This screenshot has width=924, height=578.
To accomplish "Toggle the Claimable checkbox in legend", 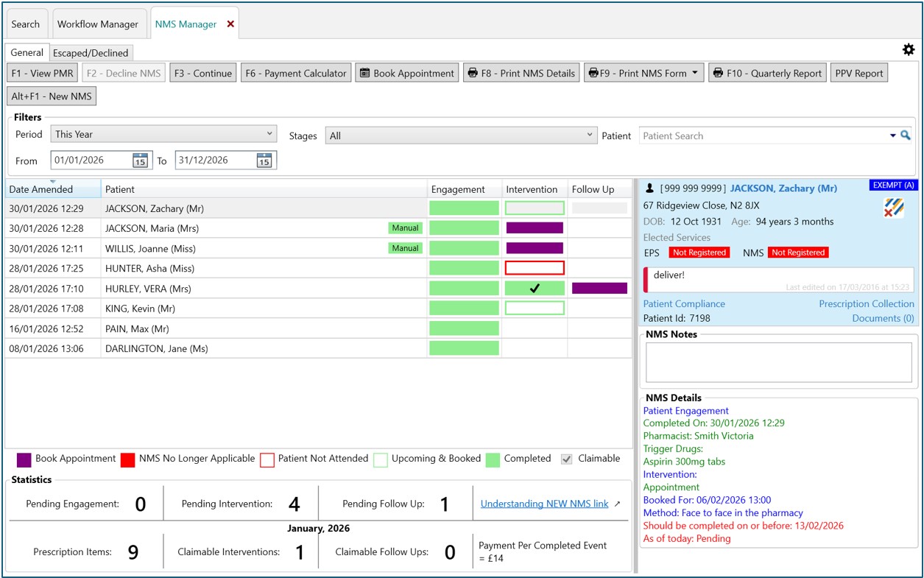I will (x=566, y=459).
